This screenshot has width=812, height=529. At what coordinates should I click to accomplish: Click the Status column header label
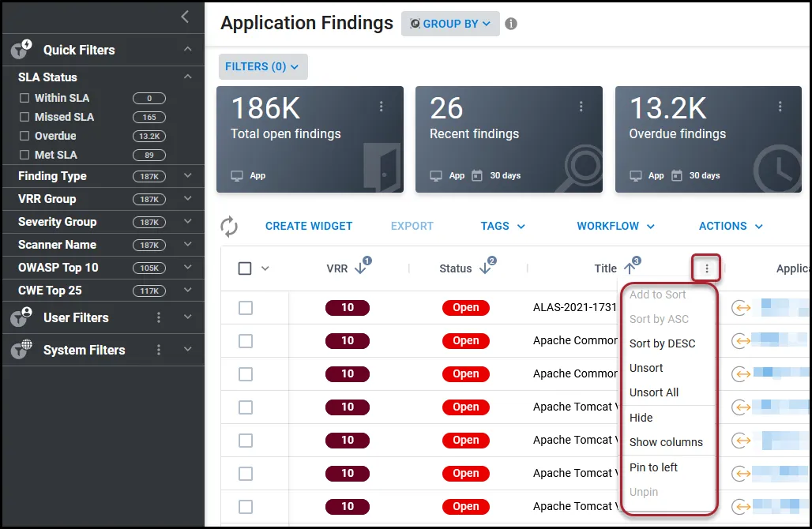point(455,268)
